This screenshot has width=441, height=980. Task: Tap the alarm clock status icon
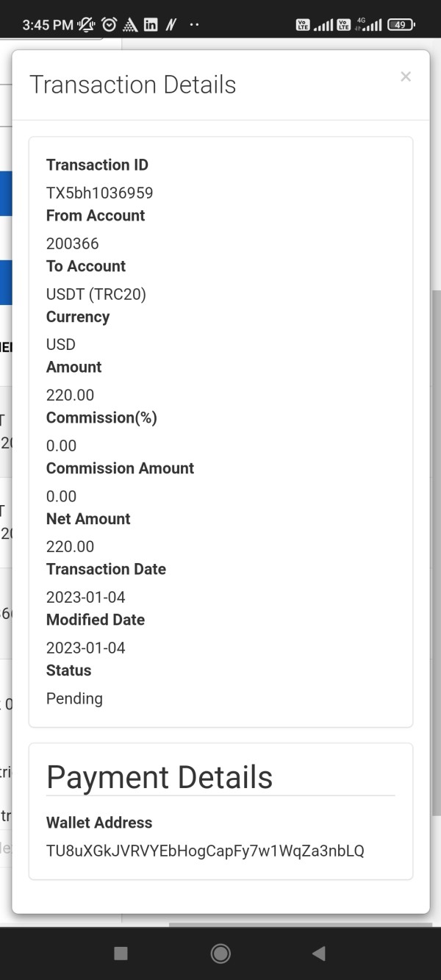(x=110, y=25)
